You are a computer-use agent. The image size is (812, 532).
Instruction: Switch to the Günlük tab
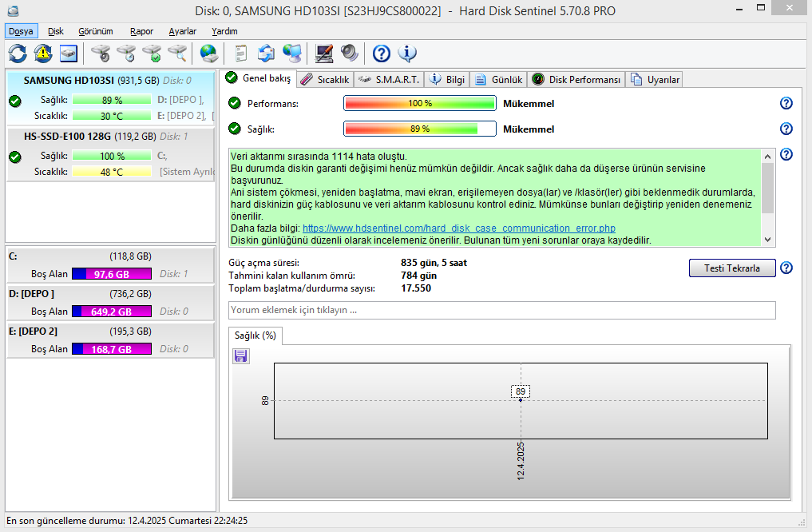click(498, 79)
